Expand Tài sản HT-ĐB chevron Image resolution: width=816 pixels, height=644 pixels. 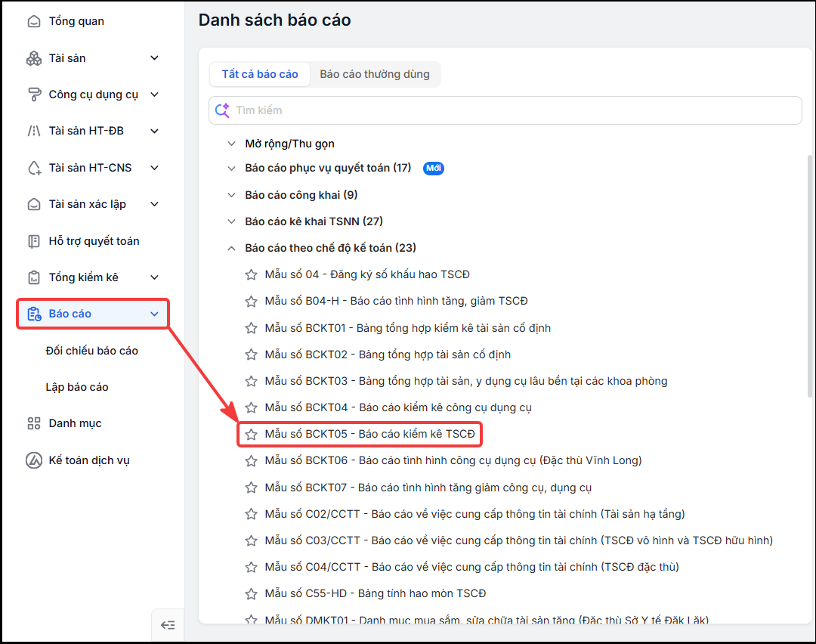tap(155, 132)
